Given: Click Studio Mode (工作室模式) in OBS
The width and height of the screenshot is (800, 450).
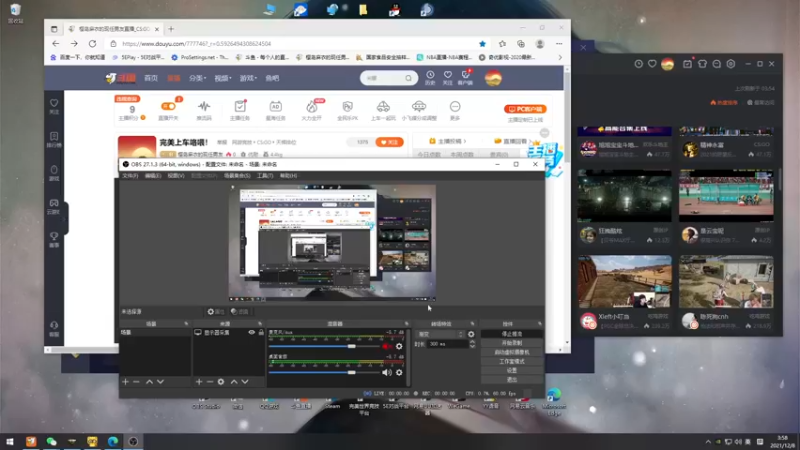Looking at the screenshot, I should point(512,362).
